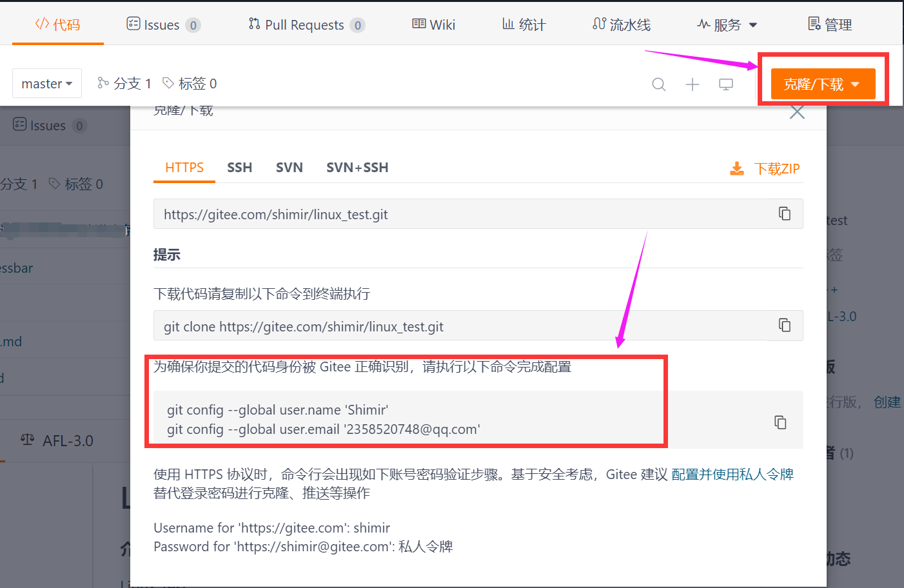Click the orange 克隆/下载 button

coord(823,84)
